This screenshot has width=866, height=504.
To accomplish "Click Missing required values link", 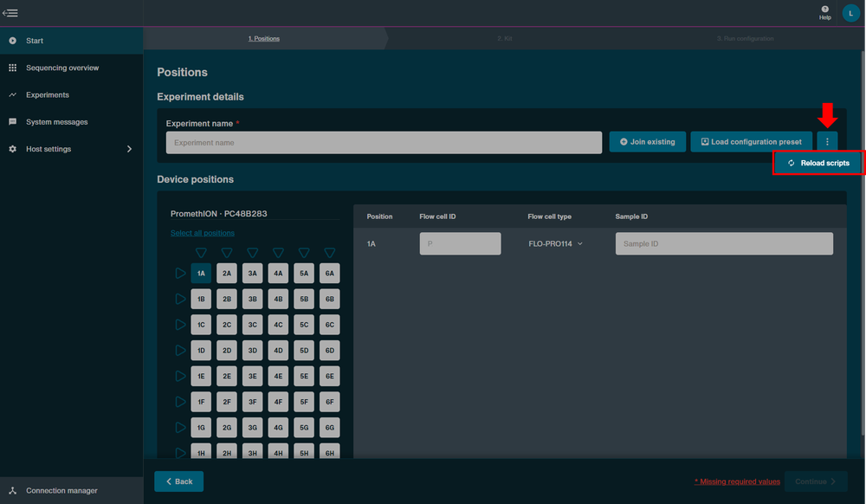I will click(737, 481).
